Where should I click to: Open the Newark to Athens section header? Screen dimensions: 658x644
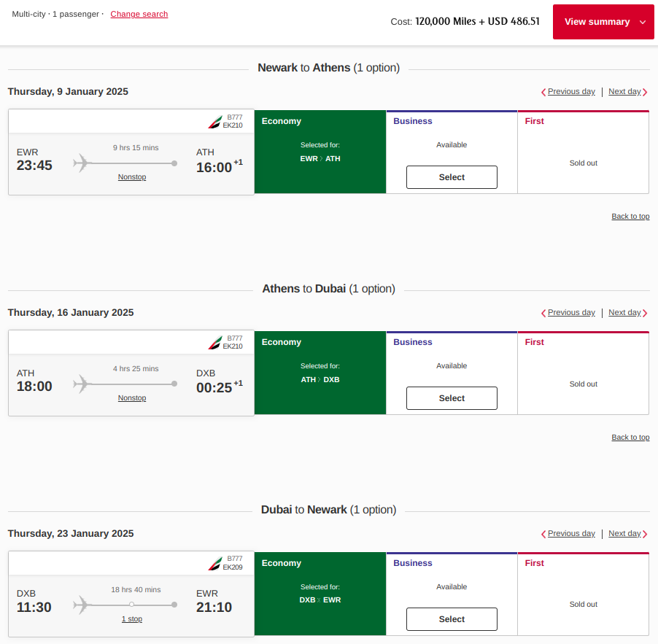click(x=328, y=67)
